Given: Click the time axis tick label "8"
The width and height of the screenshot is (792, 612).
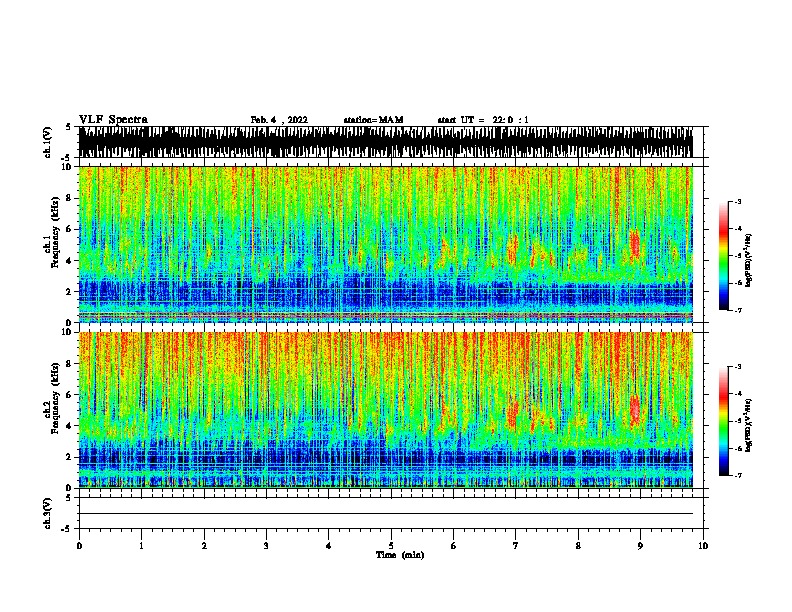Looking at the screenshot, I should click(578, 546).
